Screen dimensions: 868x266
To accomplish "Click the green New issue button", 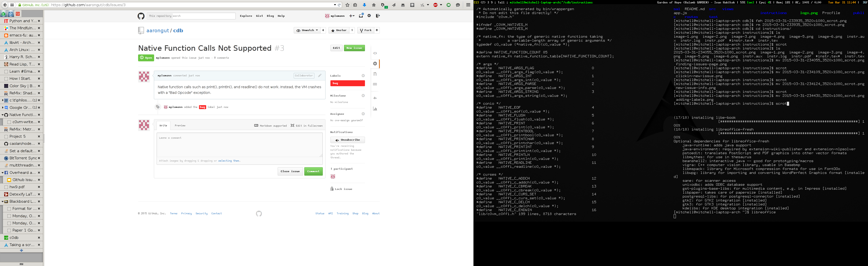I will pos(354,48).
